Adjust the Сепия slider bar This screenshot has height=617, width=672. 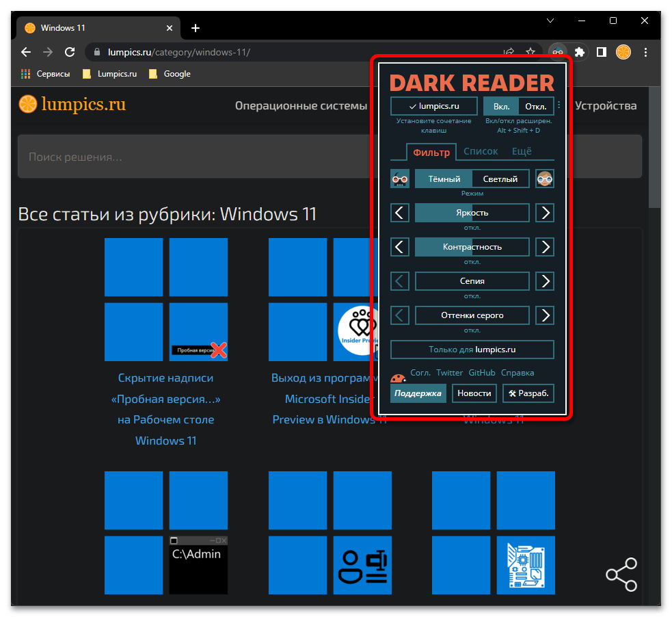472,281
